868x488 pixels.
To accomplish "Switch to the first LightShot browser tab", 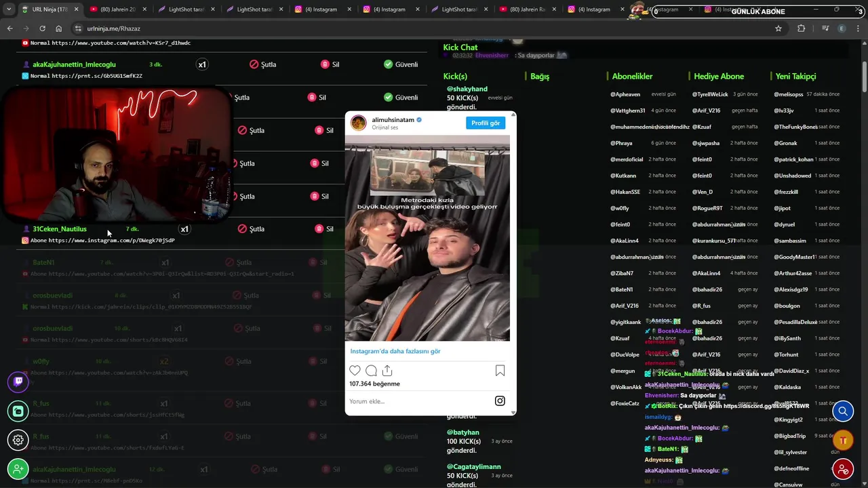I will [x=185, y=9].
